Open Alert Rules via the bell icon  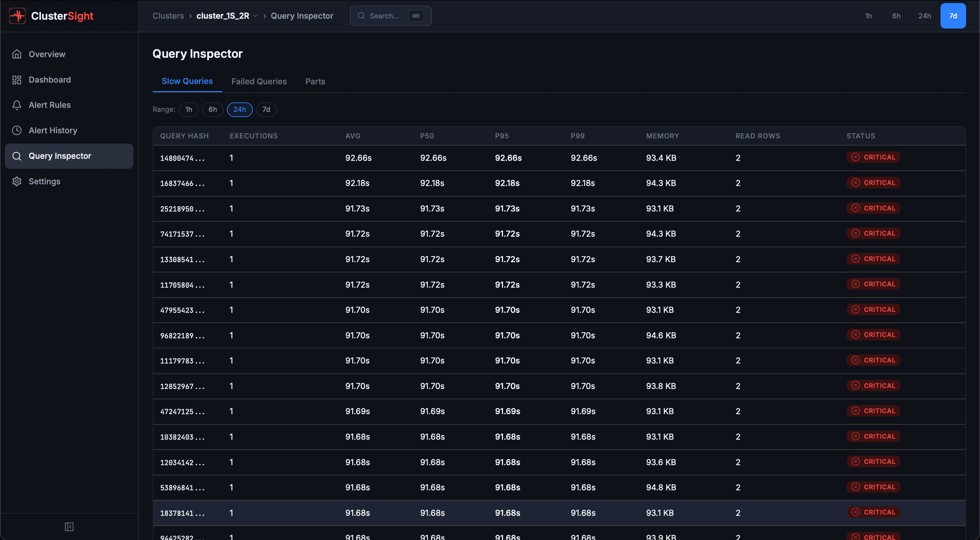17,105
